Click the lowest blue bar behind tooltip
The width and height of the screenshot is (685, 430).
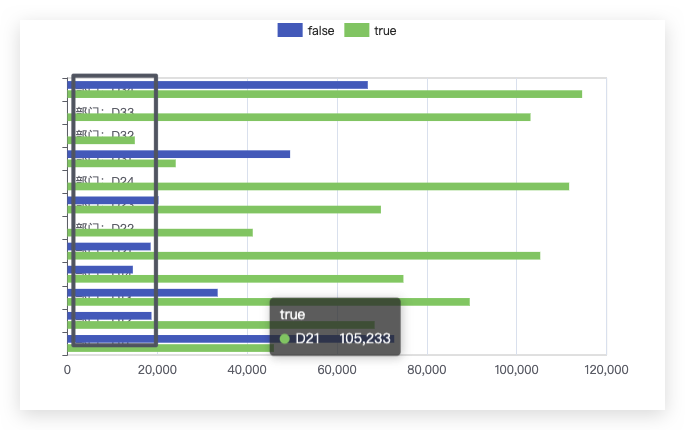231,339
